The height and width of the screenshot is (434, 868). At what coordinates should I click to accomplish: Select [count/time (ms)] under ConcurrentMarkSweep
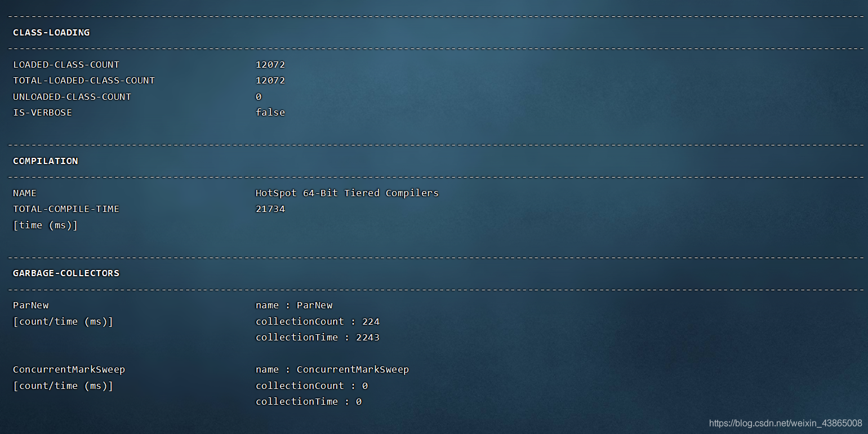click(63, 386)
